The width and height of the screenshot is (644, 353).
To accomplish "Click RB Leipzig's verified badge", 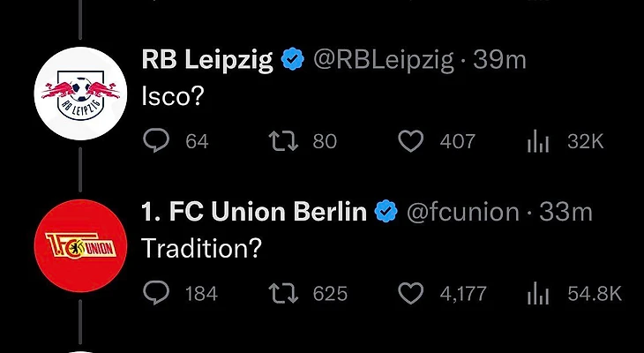I will (x=293, y=60).
